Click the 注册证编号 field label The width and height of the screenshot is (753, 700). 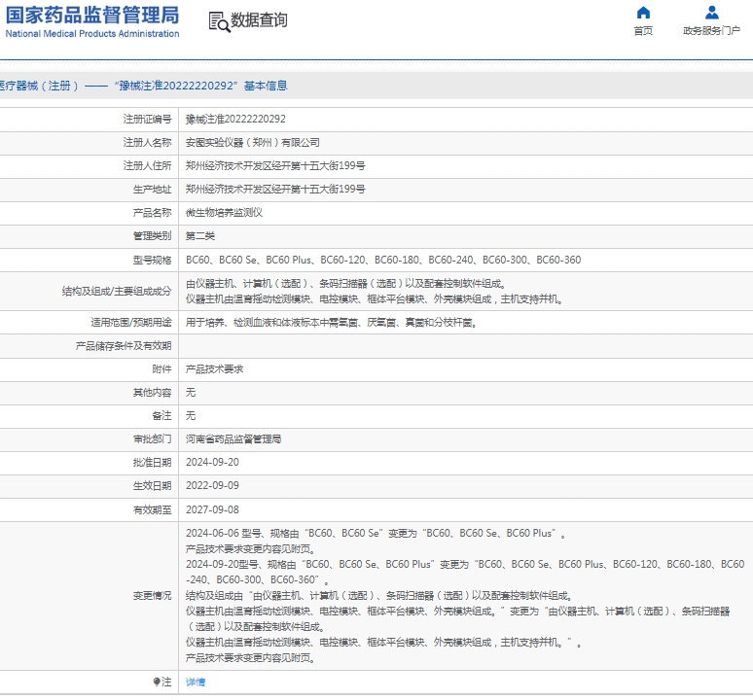[x=148, y=119]
